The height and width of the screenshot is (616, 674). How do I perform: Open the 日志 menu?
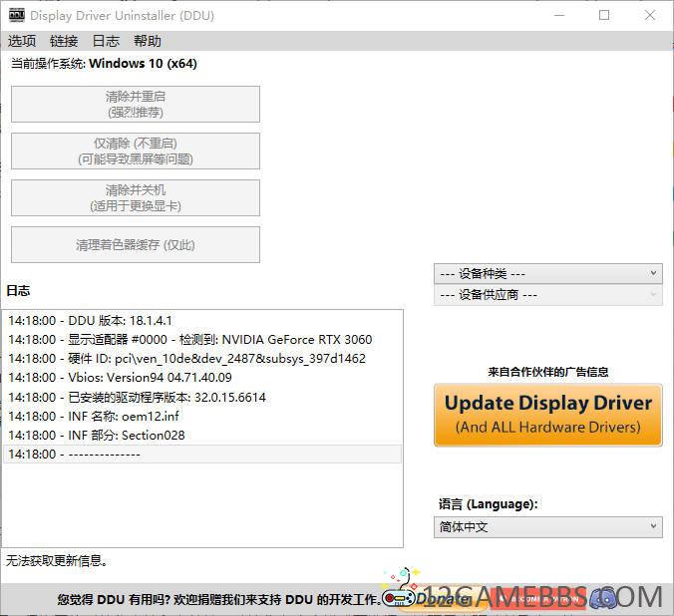pos(106,41)
